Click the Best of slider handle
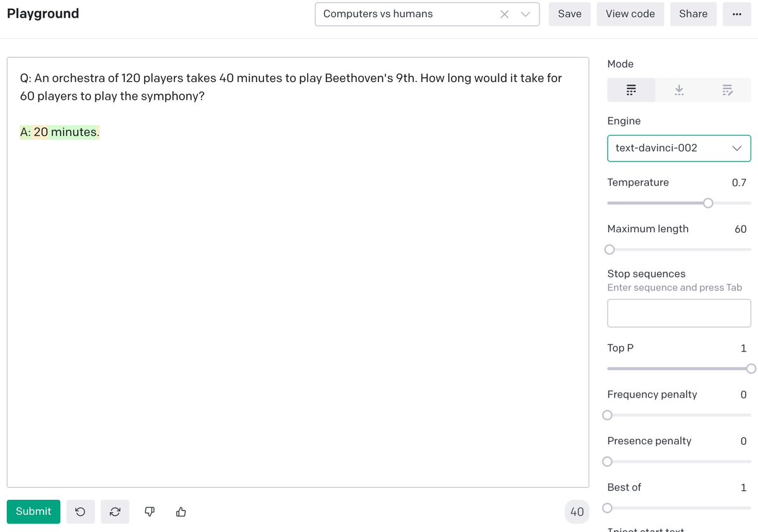Screen dimensions: 758x532 608,508
